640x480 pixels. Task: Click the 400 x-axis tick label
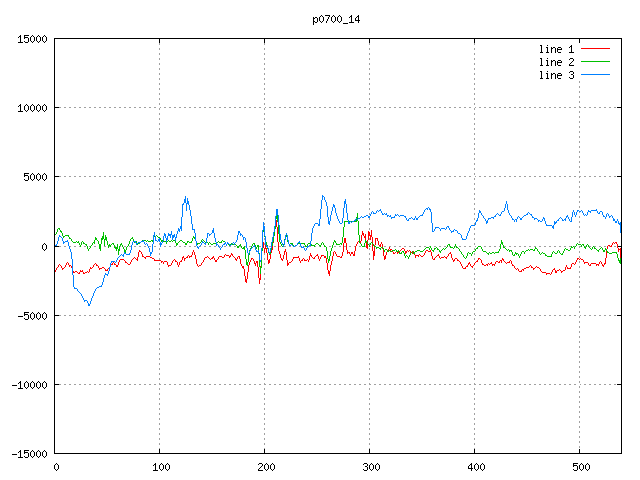click(475, 467)
